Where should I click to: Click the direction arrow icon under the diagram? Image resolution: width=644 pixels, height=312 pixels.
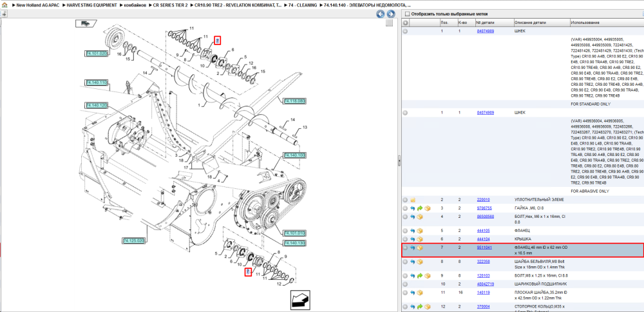point(300,300)
